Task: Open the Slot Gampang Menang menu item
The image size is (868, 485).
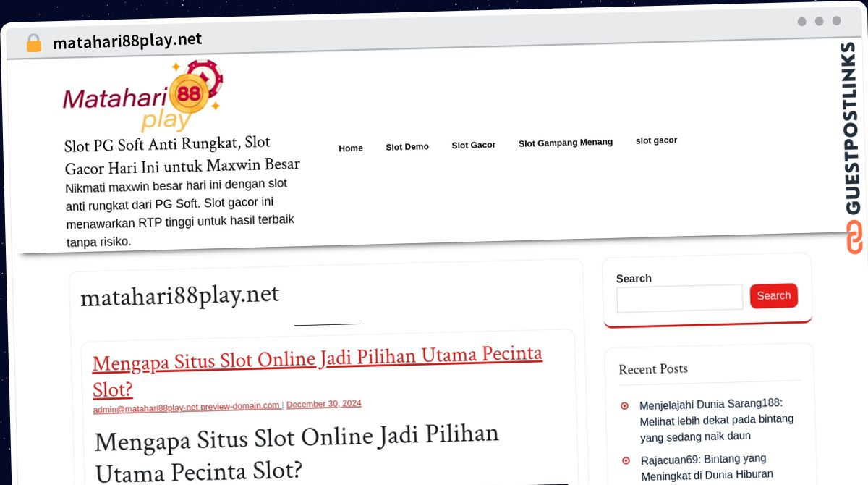Action: tap(566, 143)
